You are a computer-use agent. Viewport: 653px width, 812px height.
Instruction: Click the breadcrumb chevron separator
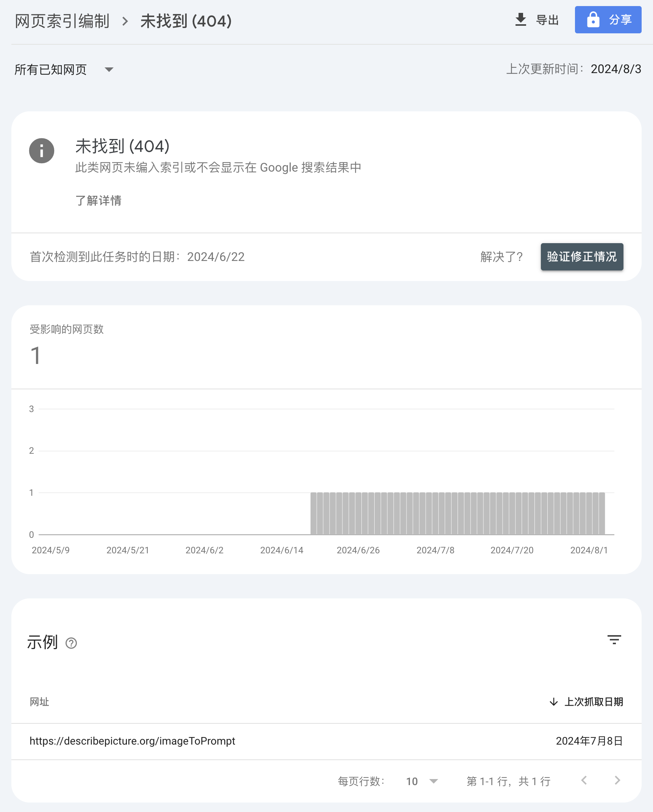(x=125, y=21)
